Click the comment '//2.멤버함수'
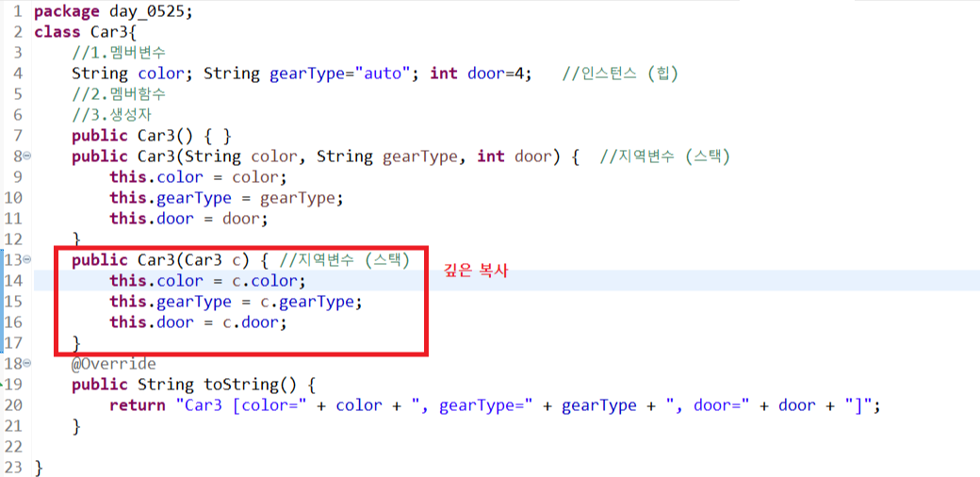 [x=118, y=94]
